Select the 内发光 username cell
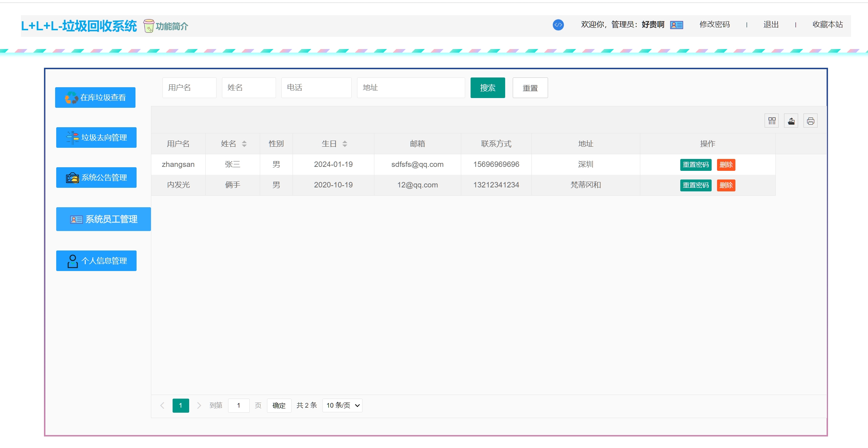The width and height of the screenshot is (868, 448). click(178, 185)
